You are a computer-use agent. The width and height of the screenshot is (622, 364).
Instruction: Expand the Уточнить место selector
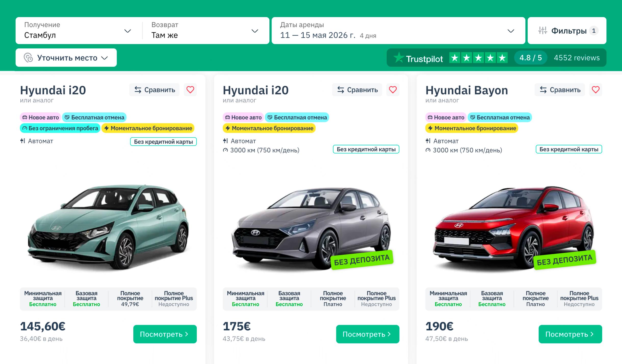66,58
